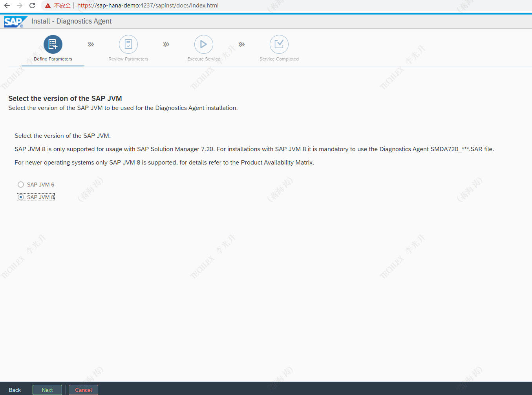Click the 'Select the version of the SAP JVM' heading
This screenshot has width=532, height=395.
click(x=65, y=99)
